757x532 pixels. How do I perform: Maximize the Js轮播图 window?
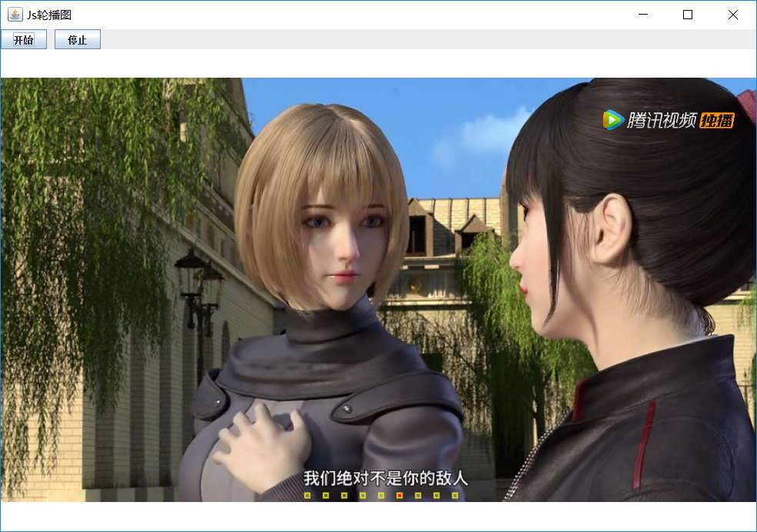pos(688,15)
